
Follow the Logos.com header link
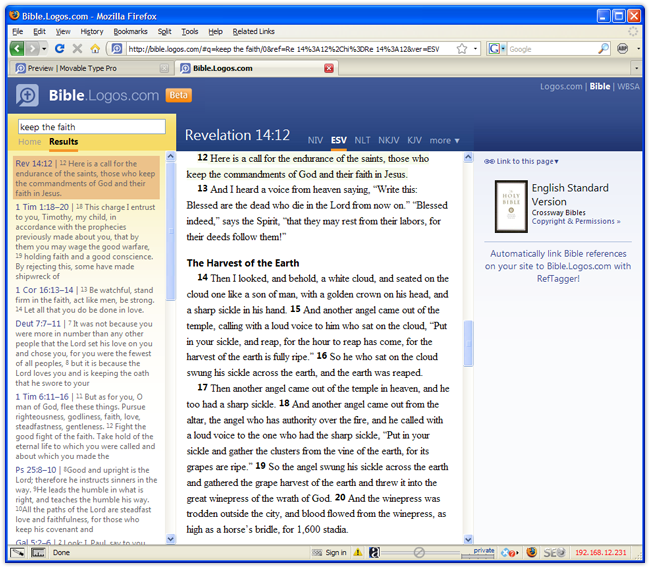pos(561,86)
